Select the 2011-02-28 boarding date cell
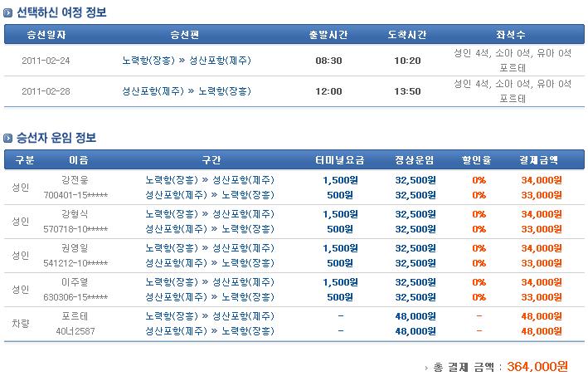This screenshot has height=381, width=588. click(x=47, y=91)
